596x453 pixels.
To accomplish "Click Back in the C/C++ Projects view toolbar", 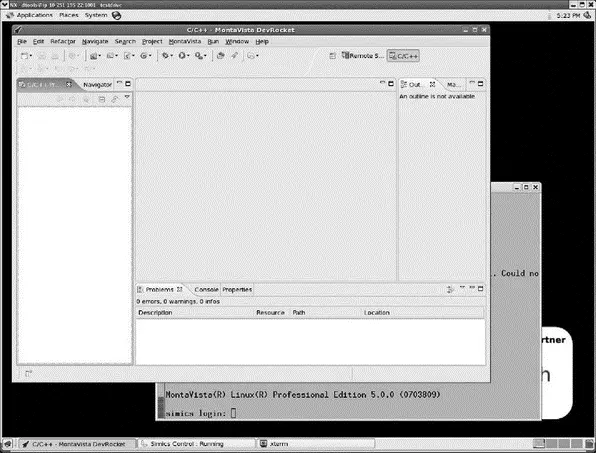I will pos(60,99).
